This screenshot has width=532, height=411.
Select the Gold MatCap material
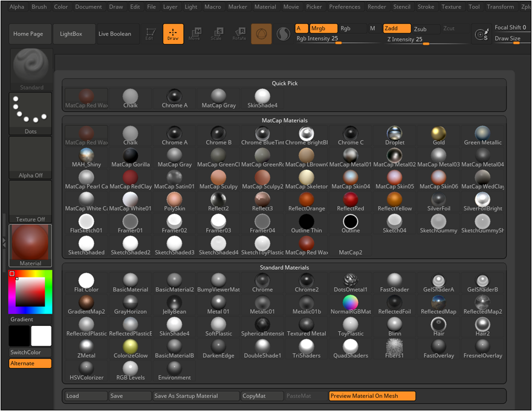pyautogui.click(x=439, y=135)
